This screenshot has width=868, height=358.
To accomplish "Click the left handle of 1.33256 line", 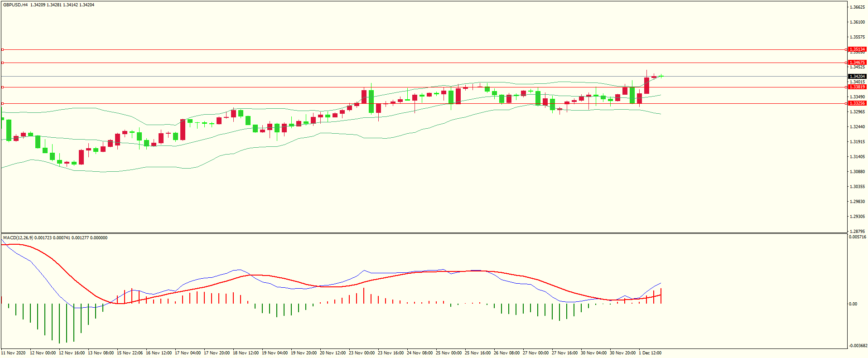I will click(2, 104).
